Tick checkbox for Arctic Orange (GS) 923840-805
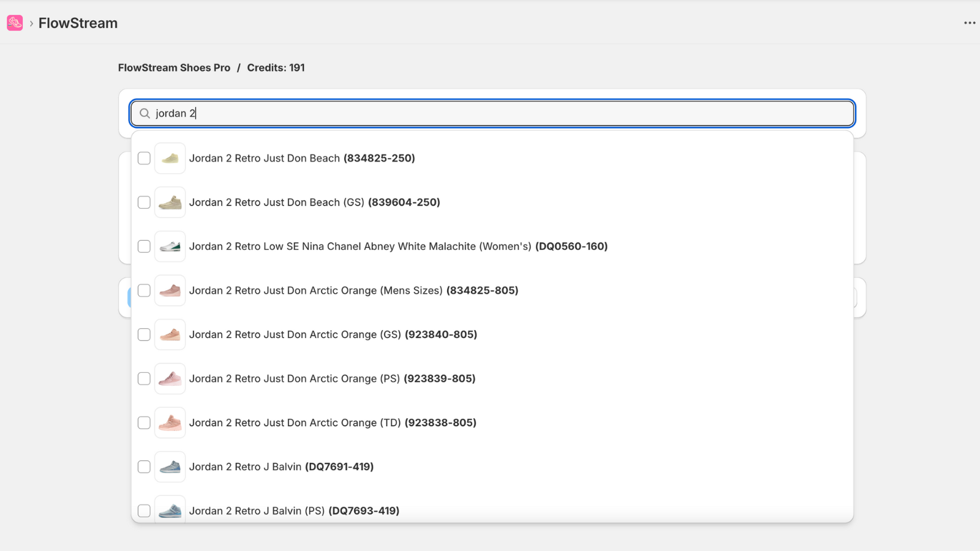This screenshot has height=551, width=980. click(144, 334)
